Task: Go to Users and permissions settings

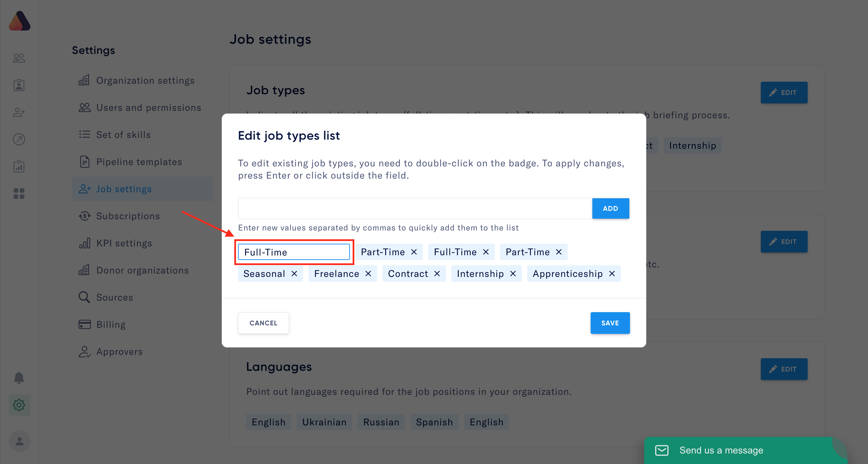Action: click(149, 107)
